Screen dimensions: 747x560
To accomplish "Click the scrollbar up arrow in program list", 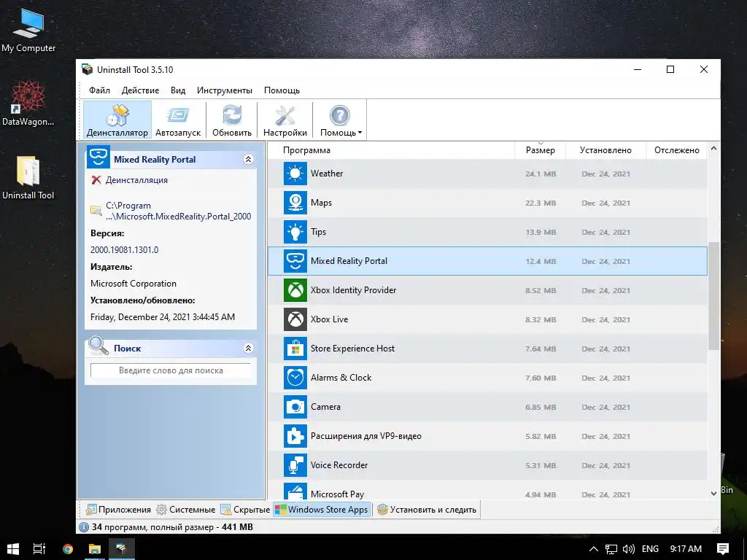I will pos(713,149).
